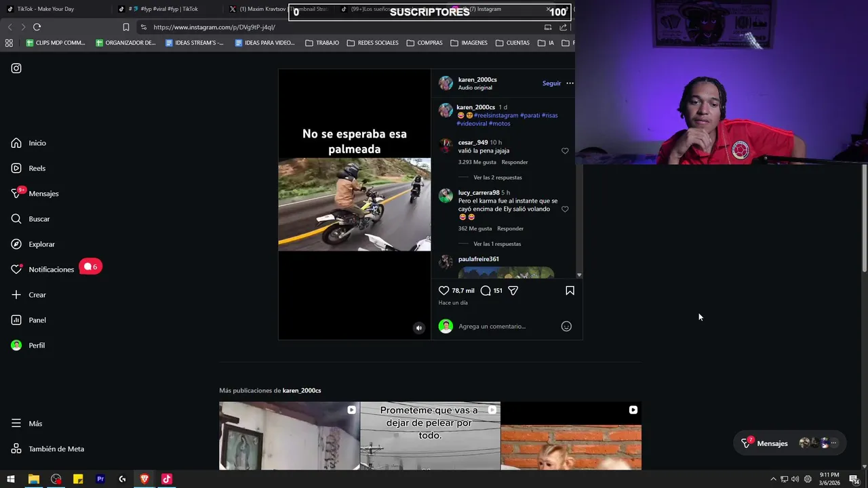Image resolution: width=868 pixels, height=488 pixels.
Task: Like lucy_carrera98's comment
Action: tap(565, 209)
